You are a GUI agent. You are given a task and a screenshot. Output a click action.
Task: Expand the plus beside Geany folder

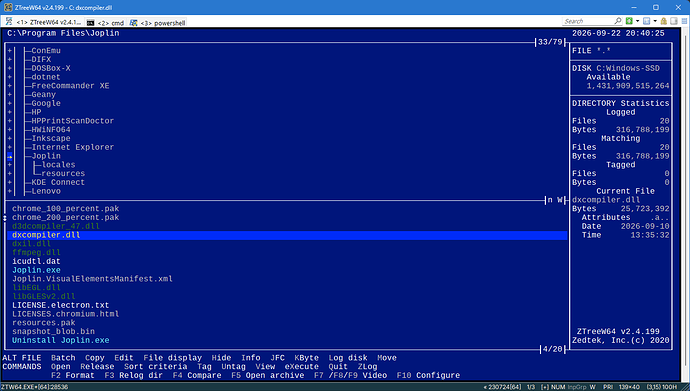tap(10, 95)
